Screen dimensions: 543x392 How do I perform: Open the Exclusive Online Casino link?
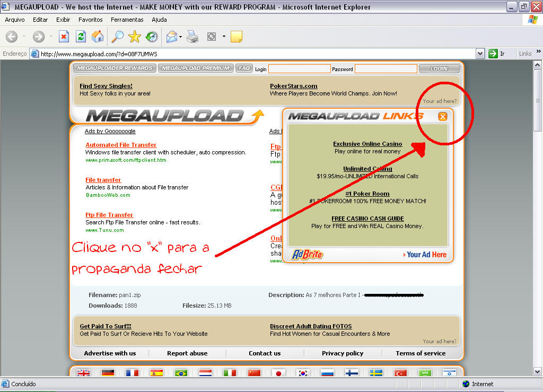pyautogui.click(x=367, y=144)
